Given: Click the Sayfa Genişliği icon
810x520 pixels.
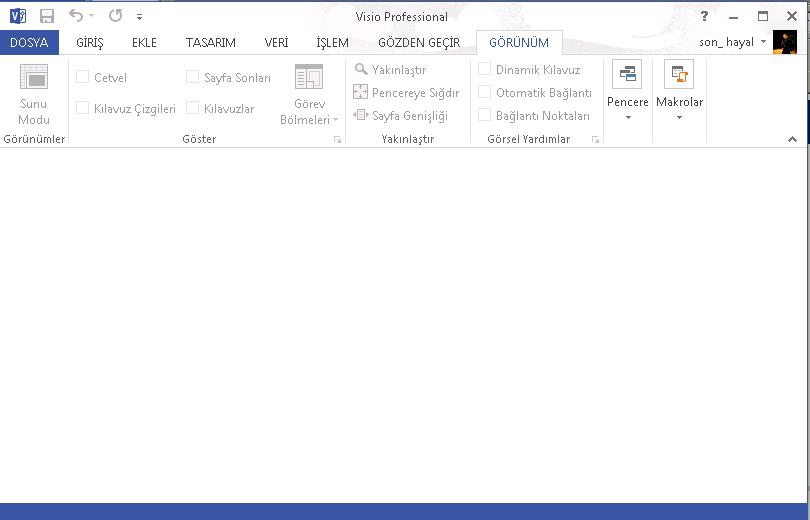Looking at the screenshot, I should coord(361,116).
